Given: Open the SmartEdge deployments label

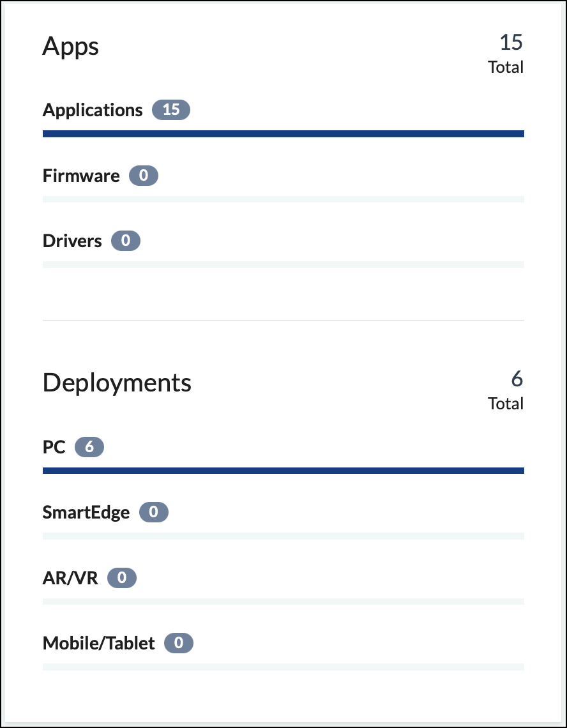Looking at the screenshot, I should tap(86, 513).
